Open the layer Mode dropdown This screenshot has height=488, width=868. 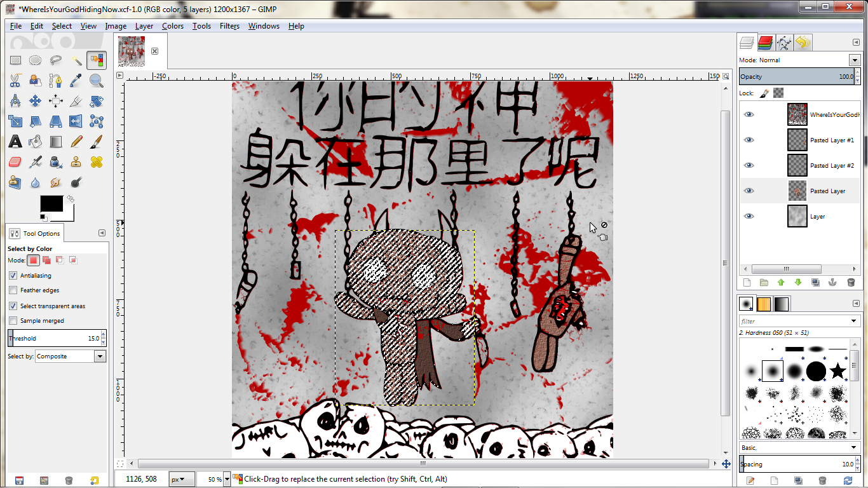click(x=853, y=60)
